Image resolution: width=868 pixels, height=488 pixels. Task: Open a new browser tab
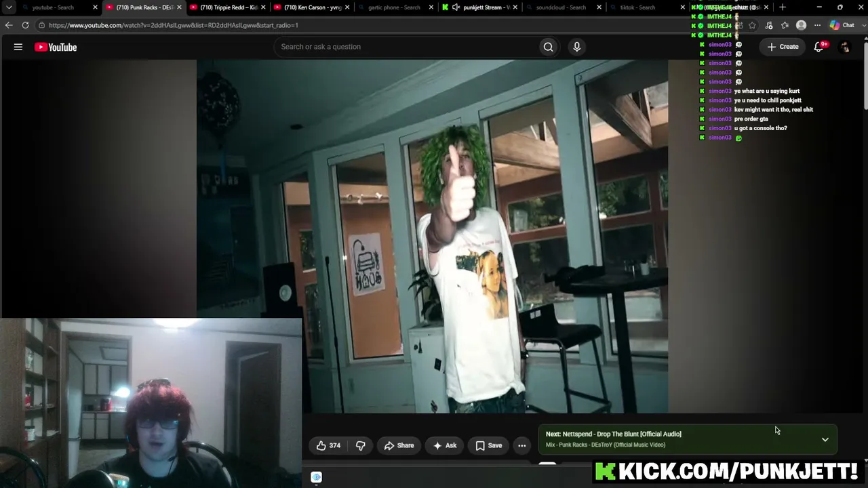click(783, 7)
